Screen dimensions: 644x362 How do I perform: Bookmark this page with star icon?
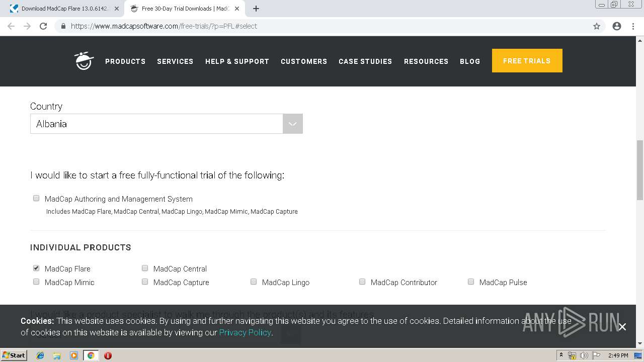coord(597,26)
